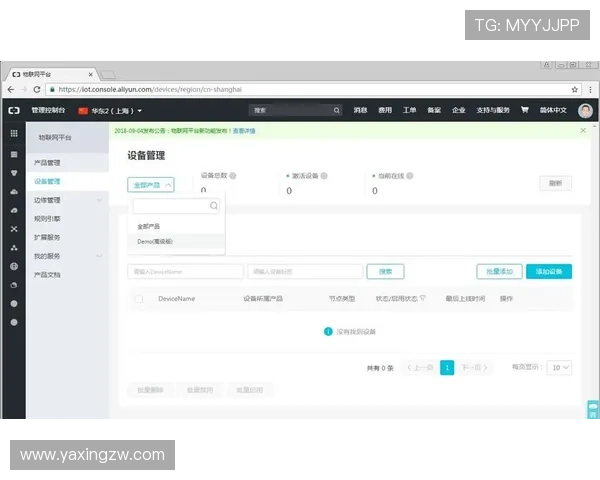
Task: Dismiss the green announcement banner
Action: (583, 131)
